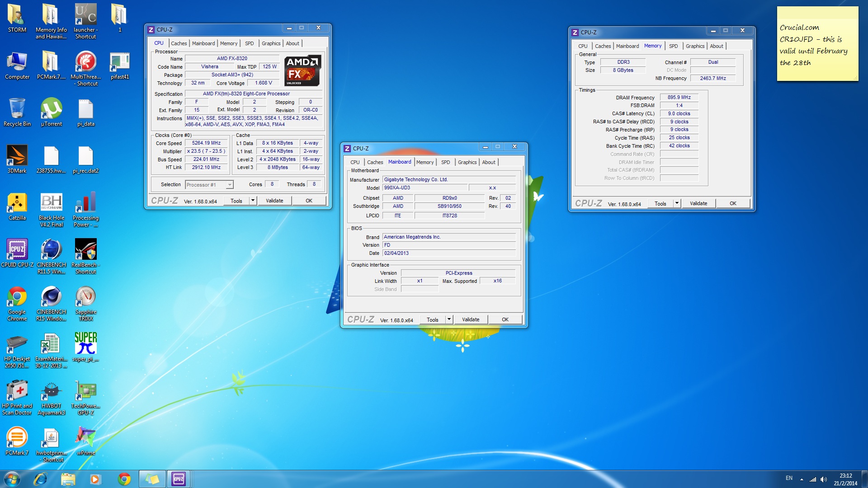Click the AMD FX logo image
The width and height of the screenshot is (868, 488).
[x=302, y=70]
